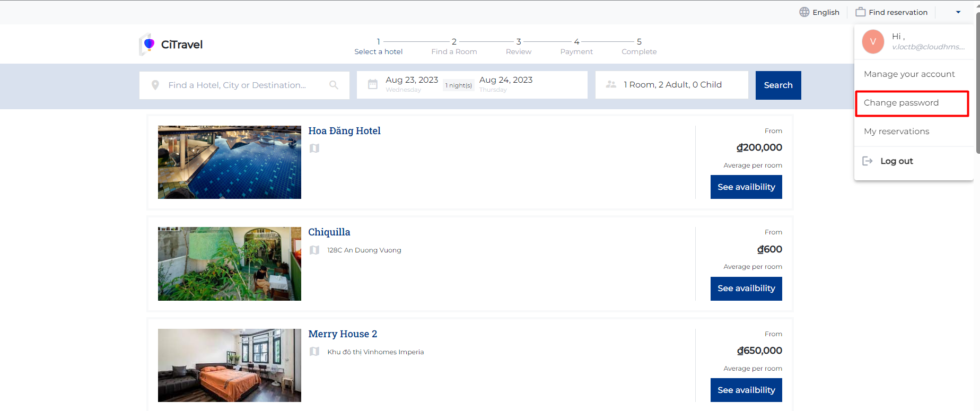This screenshot has width=980, height=411.
Task: Choose Manage your account menu item
Action: (x=909, y=74)
